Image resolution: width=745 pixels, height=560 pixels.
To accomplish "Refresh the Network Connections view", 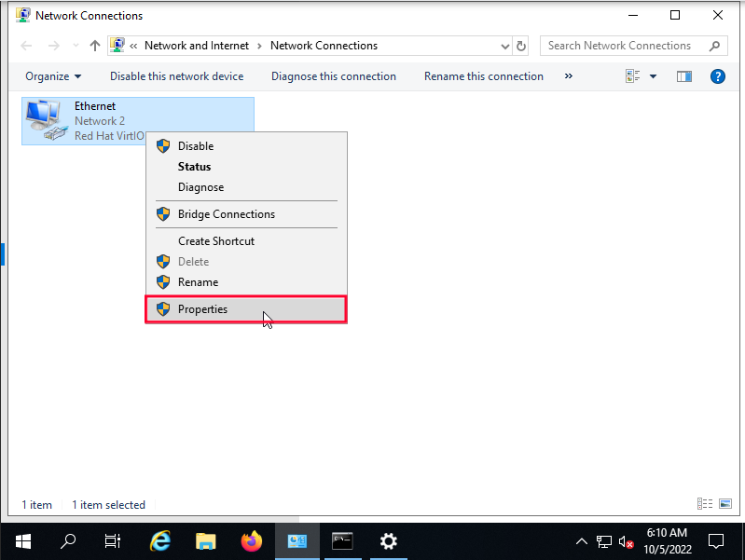I will (x=521, y=46).
